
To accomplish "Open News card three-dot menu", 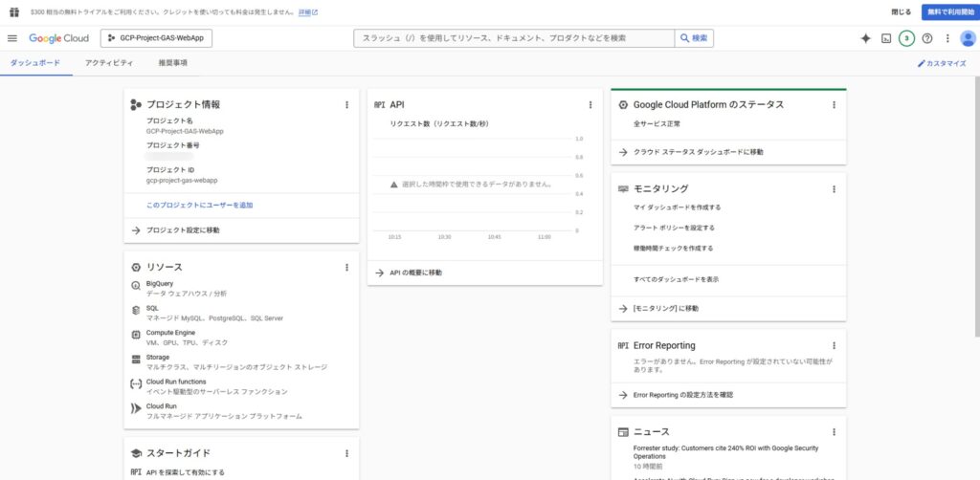I will coord(834,432).
